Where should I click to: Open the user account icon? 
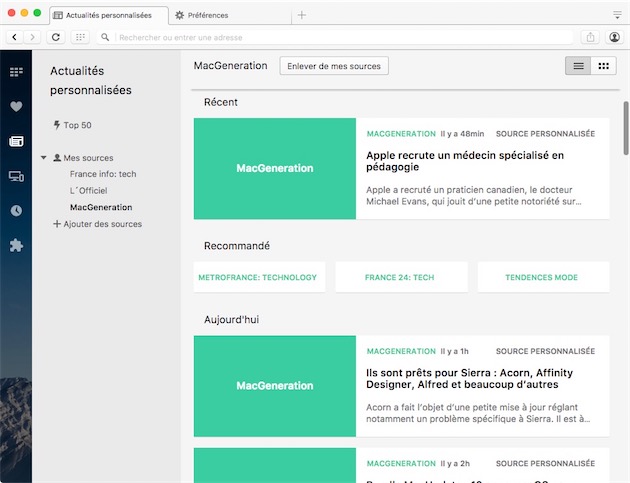click(x=614, y=37)
